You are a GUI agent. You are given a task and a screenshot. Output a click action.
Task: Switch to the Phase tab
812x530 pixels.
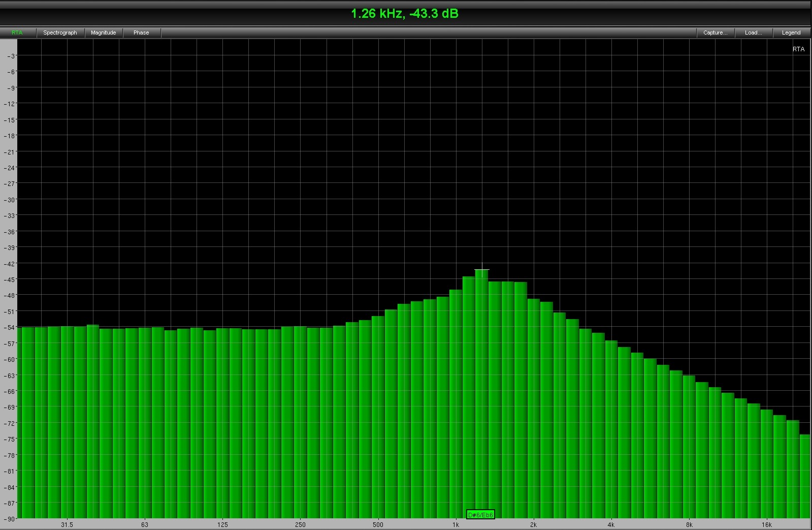pyautogui.click(x=141, y=33)
